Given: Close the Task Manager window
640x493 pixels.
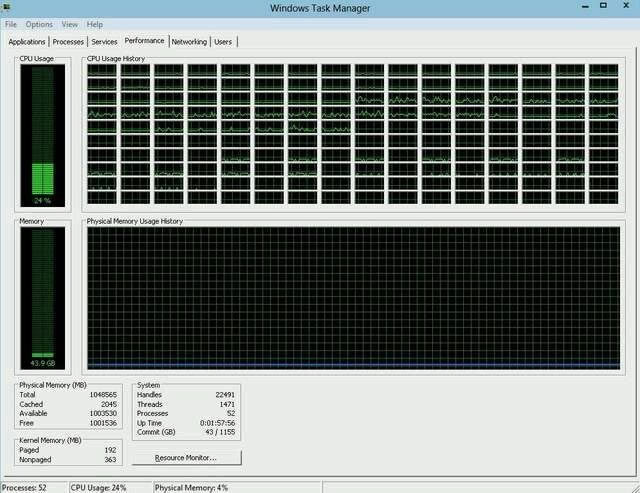Looking at the screenshot, I should coord(626,6).
